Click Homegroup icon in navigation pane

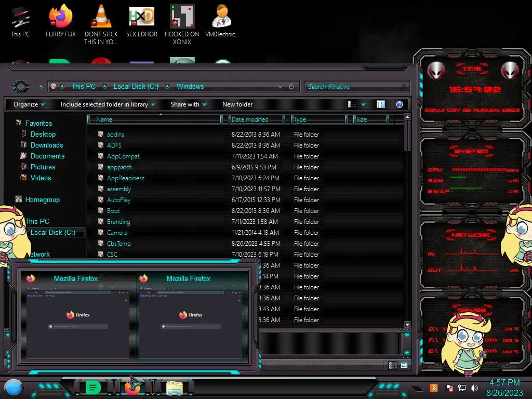[x=19, y=199]
